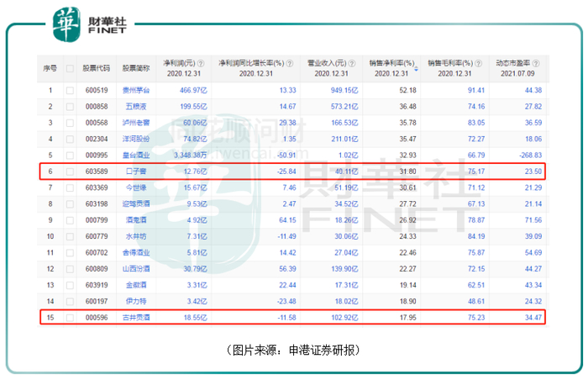Select revenue value 573.21亿
The image size is (588, 380).
(344, 107)
